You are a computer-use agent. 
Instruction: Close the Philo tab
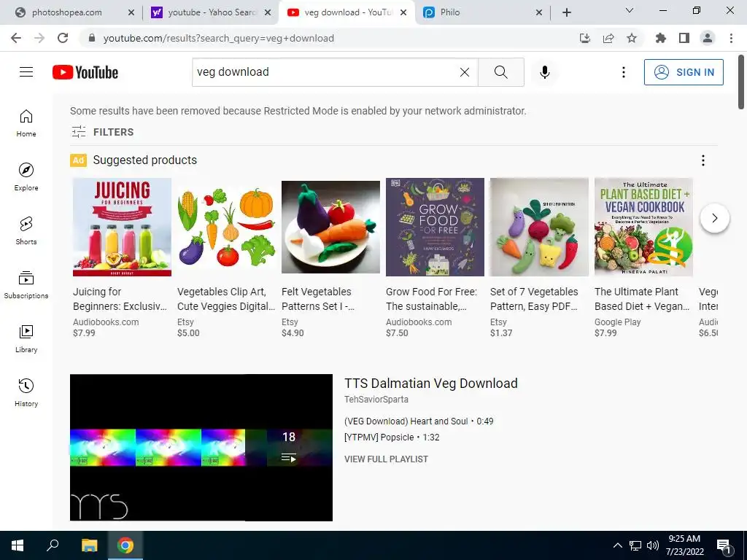tap(539, 12)
